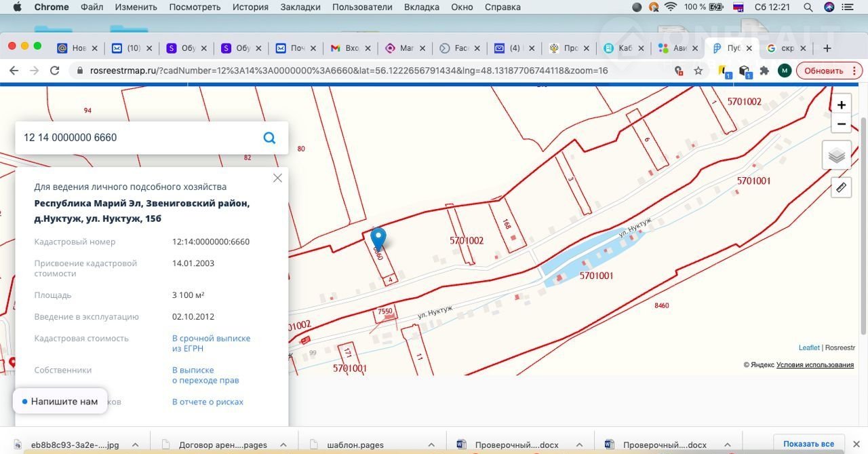
Task: Open the История menu
Action: (250, 7)
